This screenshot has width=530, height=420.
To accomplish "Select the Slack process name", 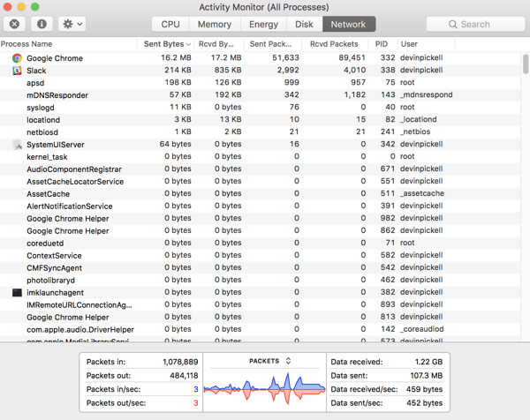I will (x=36, y=71).
